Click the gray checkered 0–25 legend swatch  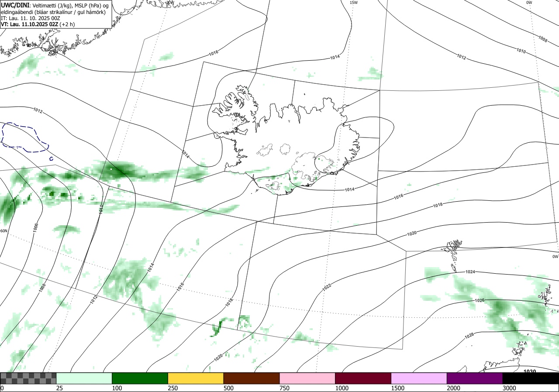[x=28, y=378]
